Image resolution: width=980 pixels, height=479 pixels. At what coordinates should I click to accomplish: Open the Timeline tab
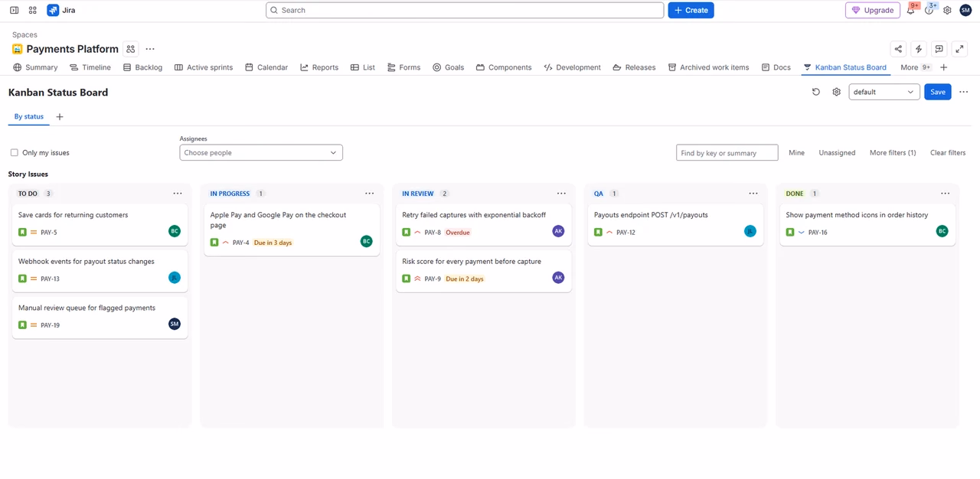click(x=90, y=67)
